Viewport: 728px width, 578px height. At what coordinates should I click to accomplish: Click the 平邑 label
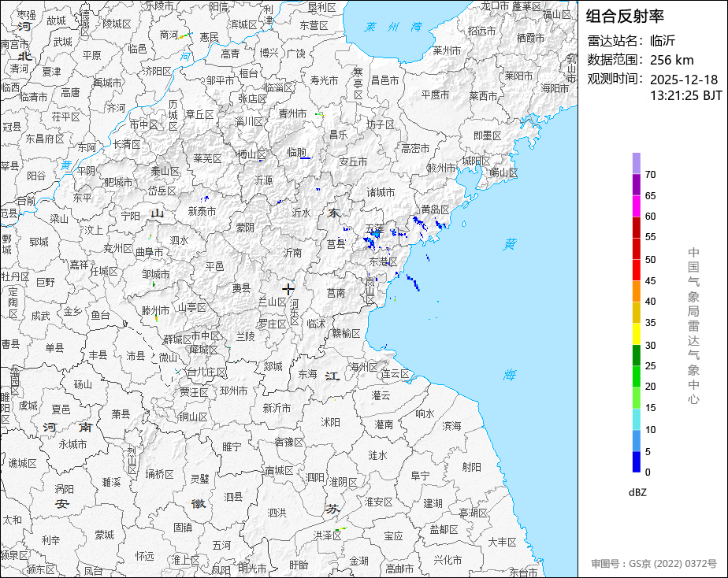pos(214,266)
